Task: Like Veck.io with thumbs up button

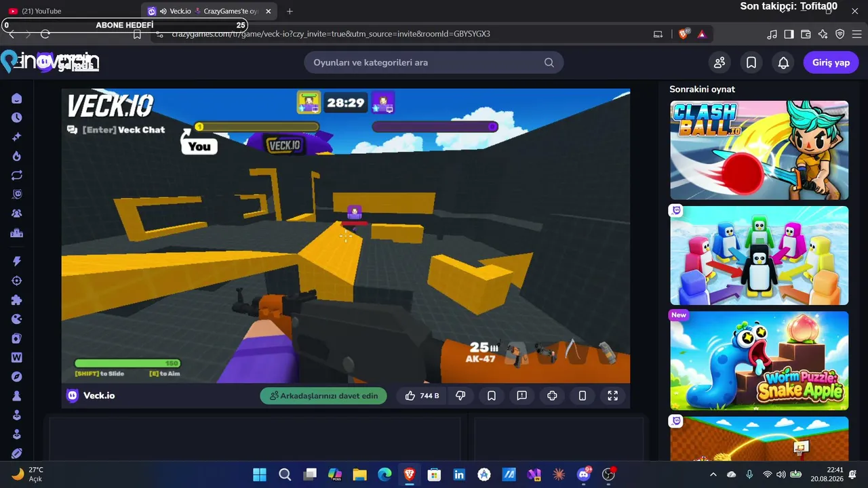Action: tap(422, 396)
